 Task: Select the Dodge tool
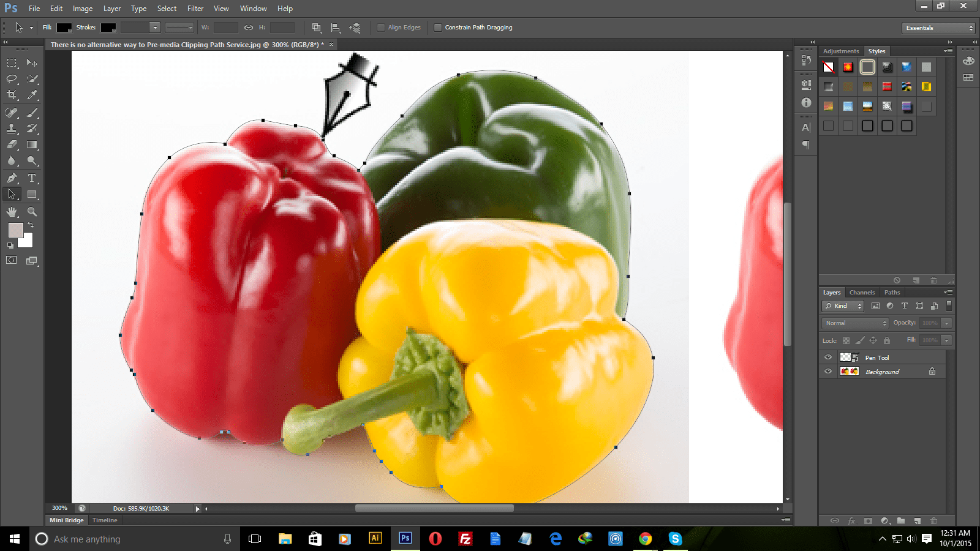(x=32, y=161)
